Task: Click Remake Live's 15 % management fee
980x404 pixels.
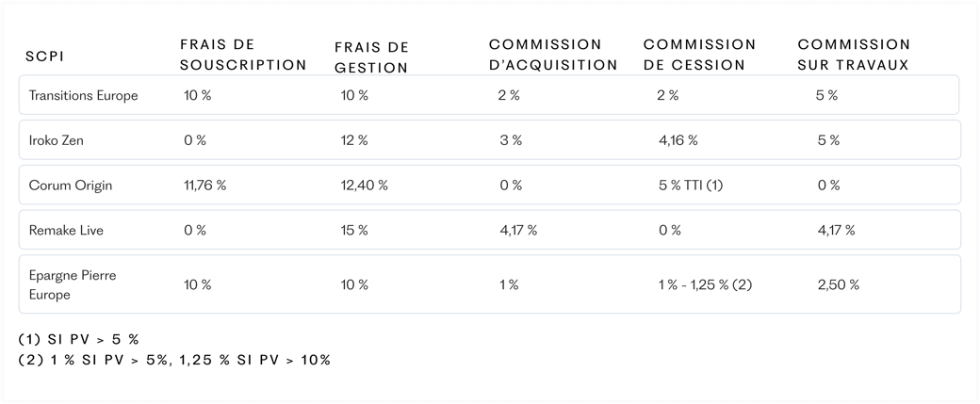Action: (354, 231)
